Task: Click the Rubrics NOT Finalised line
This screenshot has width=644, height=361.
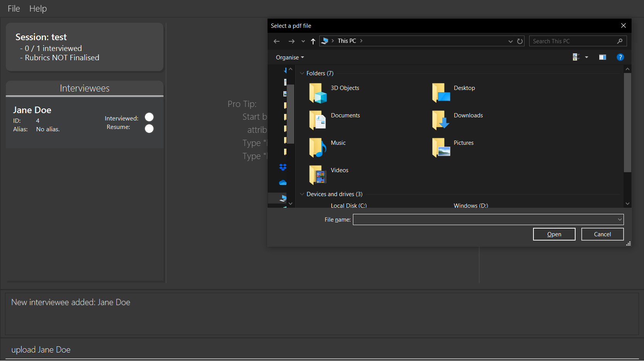Action: click(60, 58)
